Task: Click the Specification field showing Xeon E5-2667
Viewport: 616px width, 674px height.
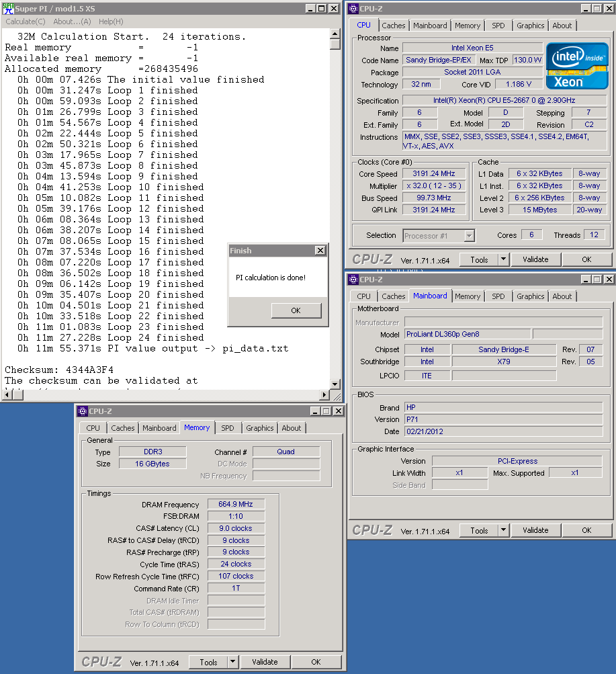Action: [x=504, y=101]
